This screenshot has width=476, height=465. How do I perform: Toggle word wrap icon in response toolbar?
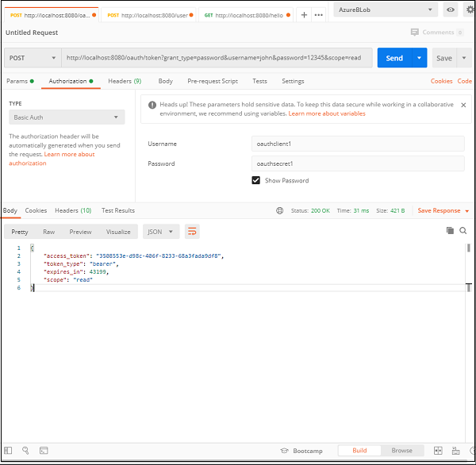[192, 232]
